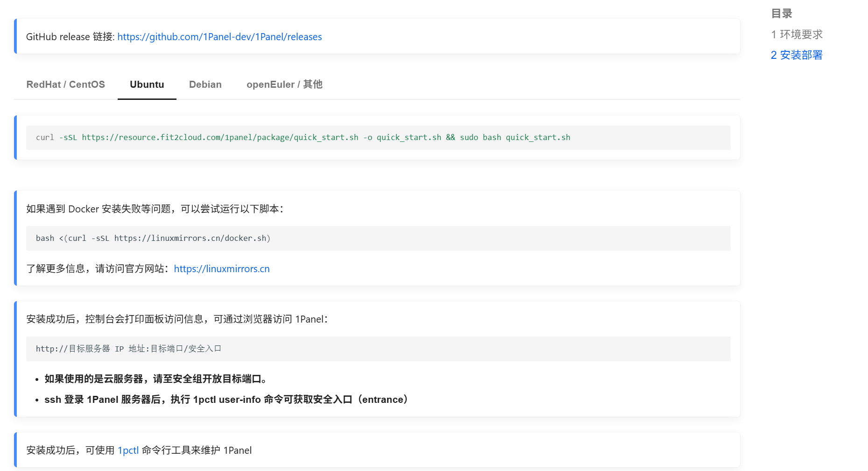868x471 pixels.
Task: Click the final 1Panel maintenance note card
Action: click(x=376, y=450)
